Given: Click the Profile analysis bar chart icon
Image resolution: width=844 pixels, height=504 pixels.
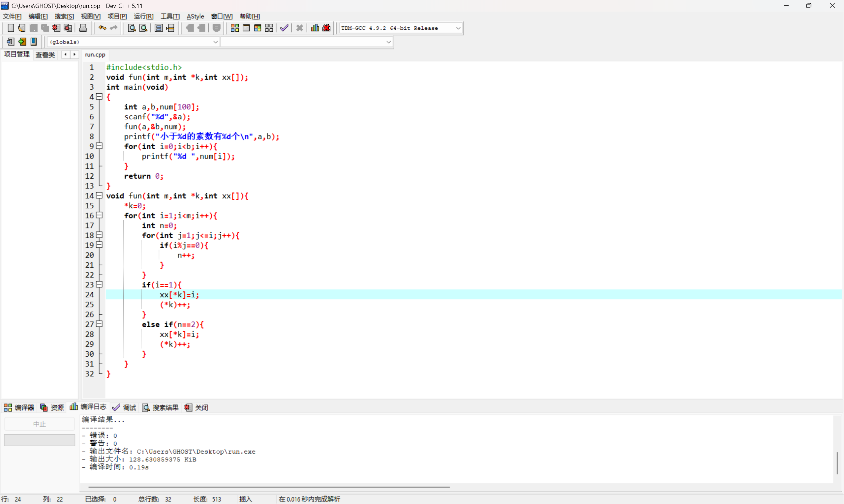Looking at the screenshot, I should [x=315, y=28].
